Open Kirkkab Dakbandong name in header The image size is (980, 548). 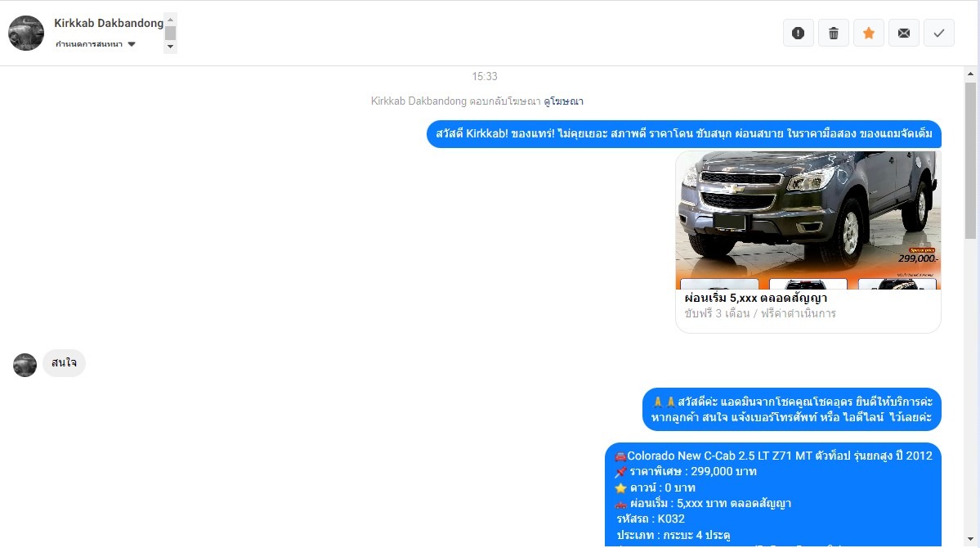coord(109,23)
